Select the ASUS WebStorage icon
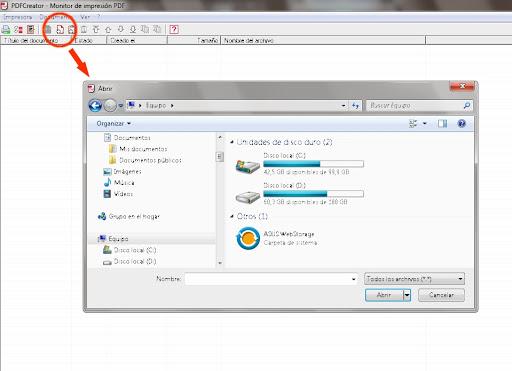 point(248,238)
